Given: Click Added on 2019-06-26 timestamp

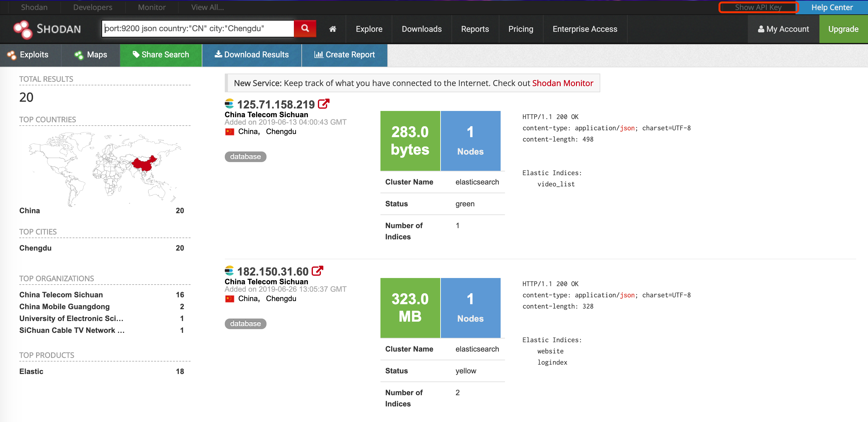Looking at the screenshot, I should (x=285, y=289).
